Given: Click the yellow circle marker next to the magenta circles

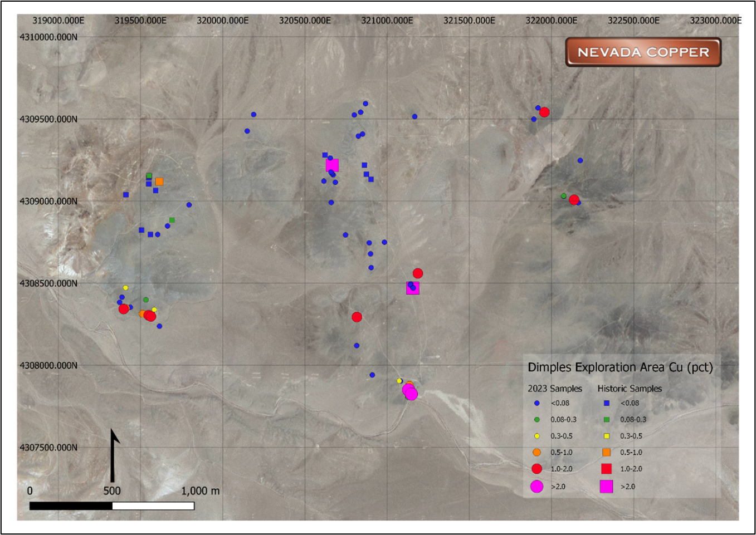Looking at the screenshot, I should point(399,381).
